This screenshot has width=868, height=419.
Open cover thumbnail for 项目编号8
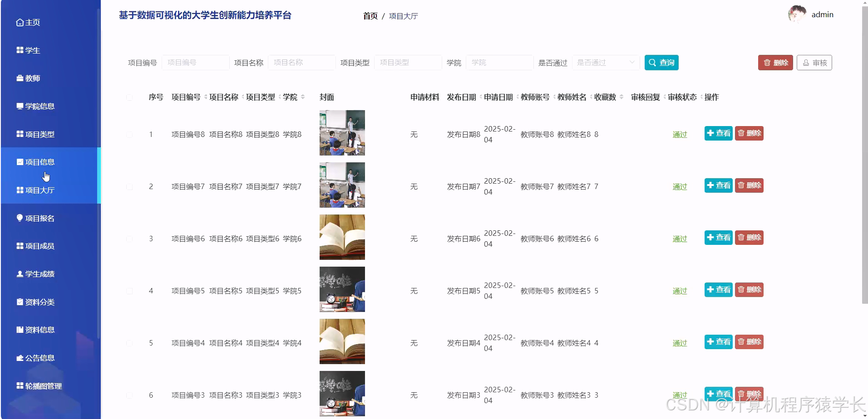pos(342,133)
